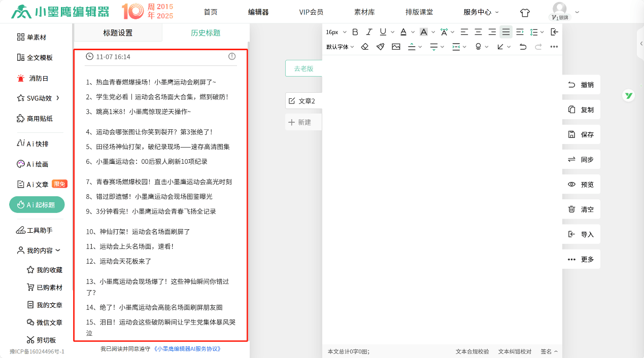Click the eraser clear-format icon
Viewport: 644px width, 358px height.
[x=364, y=47]
